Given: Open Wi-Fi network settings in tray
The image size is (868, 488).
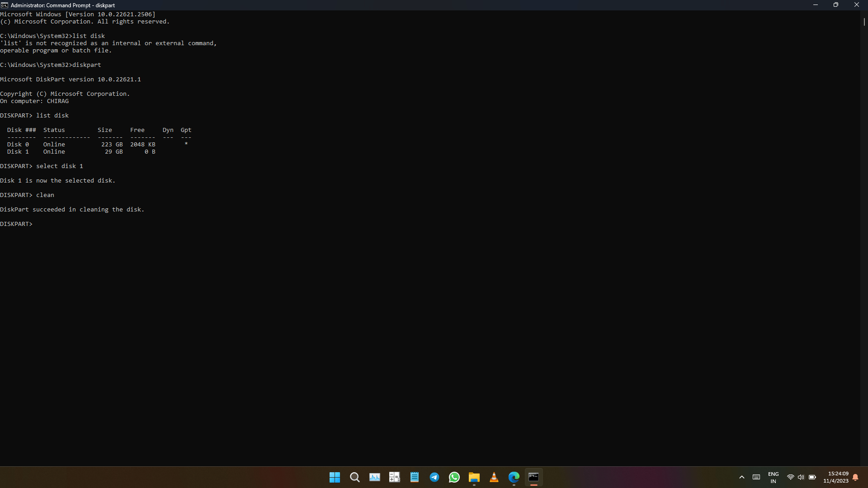Looking at the screenshot, I should (791, 477).
